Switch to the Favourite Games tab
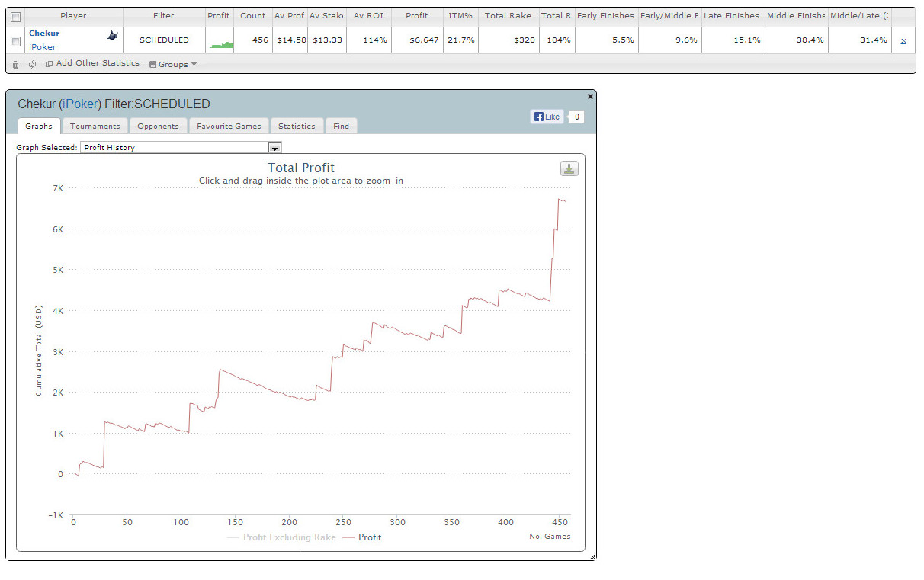The image size is (924, 580). pyautogui.click(x=229, y=126)
